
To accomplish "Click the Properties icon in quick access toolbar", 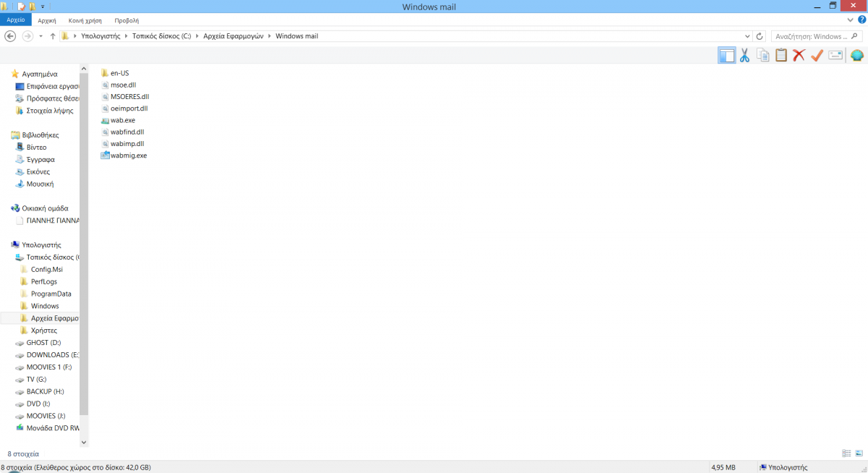I will coord(21,6).
